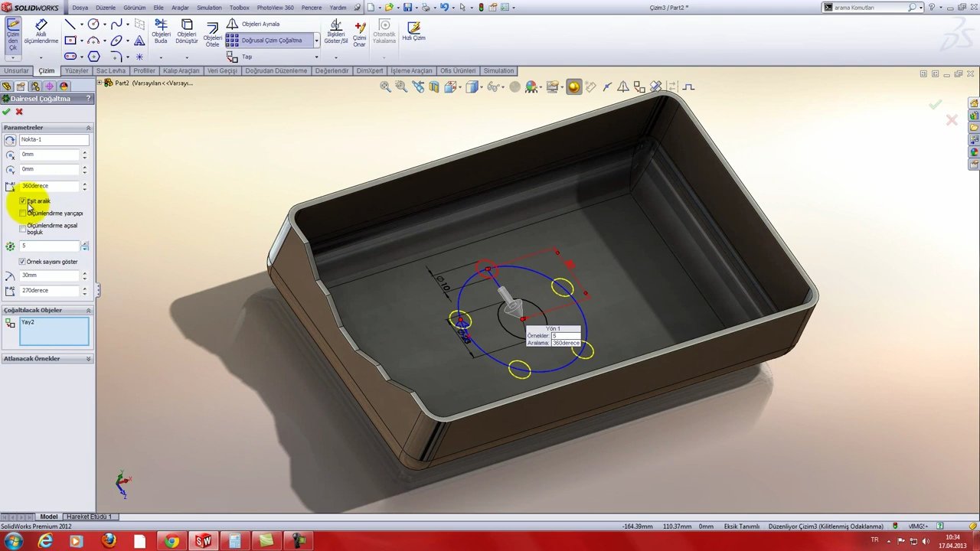
Task: Switch to the Unsurlar tab
Action: 16,70
